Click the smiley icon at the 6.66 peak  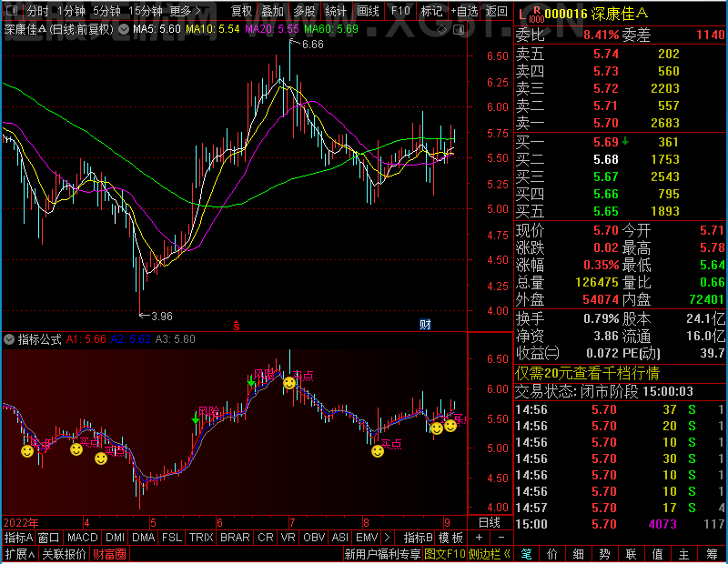tap(289, 383)
